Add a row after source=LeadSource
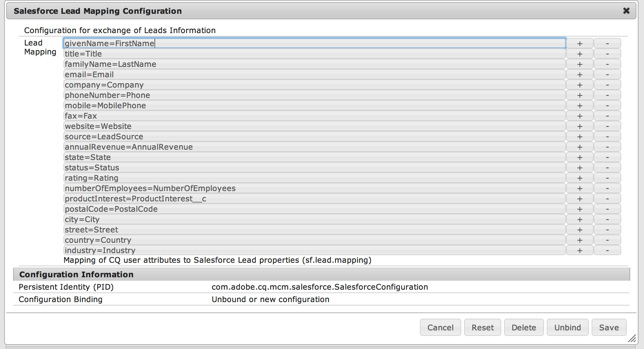This screenshot has height=349, width=644. click(x=580, y=137)
